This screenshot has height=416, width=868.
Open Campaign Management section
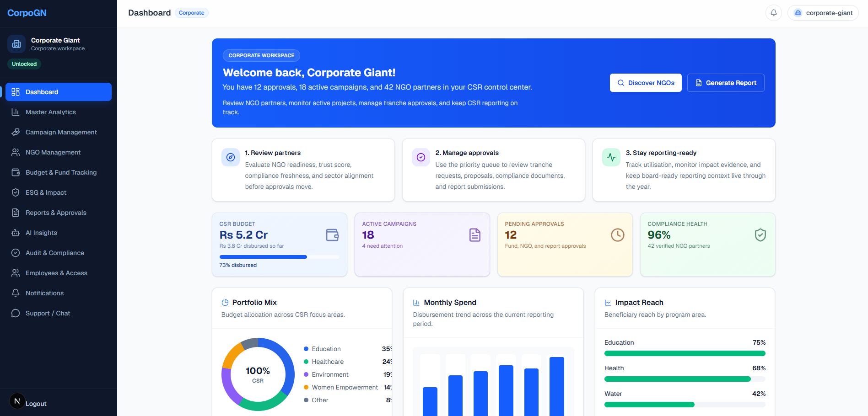click(59, 132)
